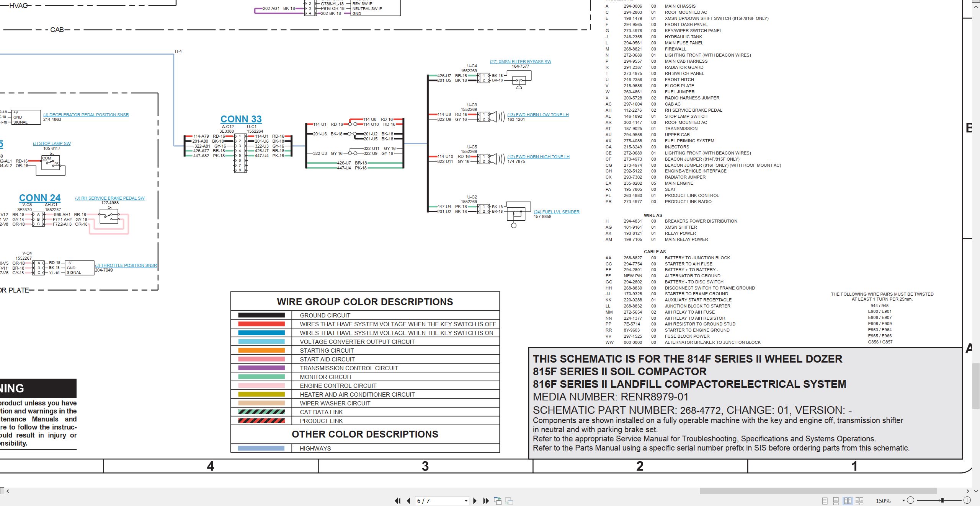Image resolution: width=980 pixels, height=506 pixels.
Task: Click the zoom slider handle
Action: pyautogui.click(x=942, y=500)
